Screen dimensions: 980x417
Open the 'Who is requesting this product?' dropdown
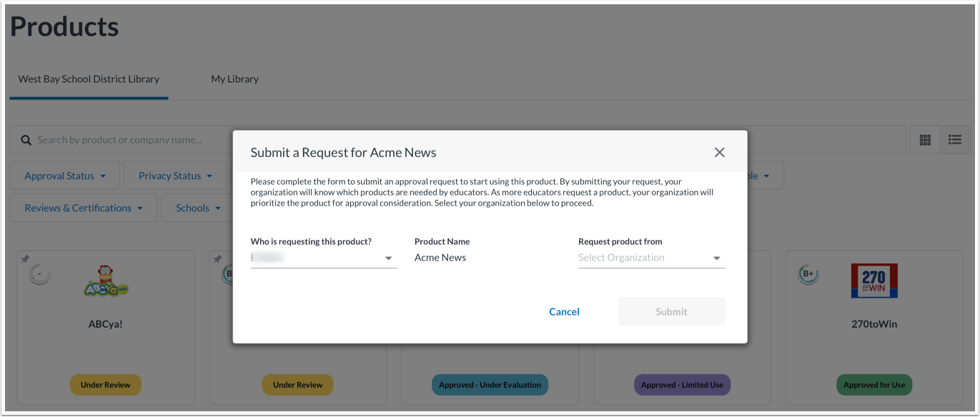pyautogui.click(x=324, y=258)
